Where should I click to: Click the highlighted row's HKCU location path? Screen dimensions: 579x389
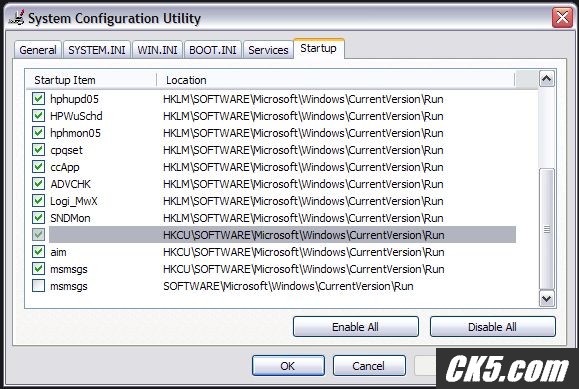click(304, 235)
